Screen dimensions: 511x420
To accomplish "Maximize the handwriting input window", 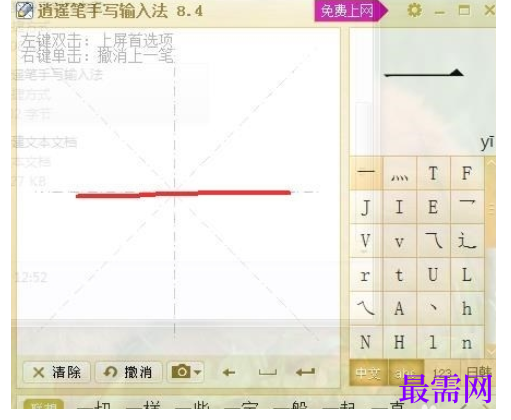I will pyautogui.click(x=464, y=11).
